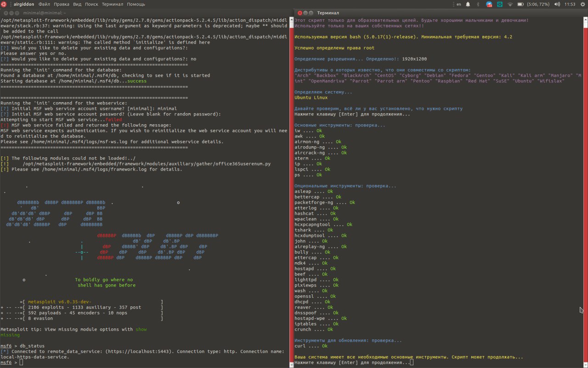Maximize the Терминал airgeddon window
Image resolution: width=588 pixels, height=368 pixels.
coord(311,13)
